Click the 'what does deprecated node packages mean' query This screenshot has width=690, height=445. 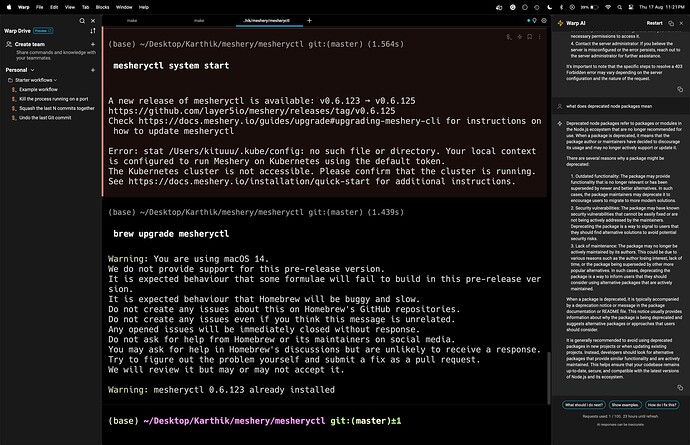coord(609,107)
